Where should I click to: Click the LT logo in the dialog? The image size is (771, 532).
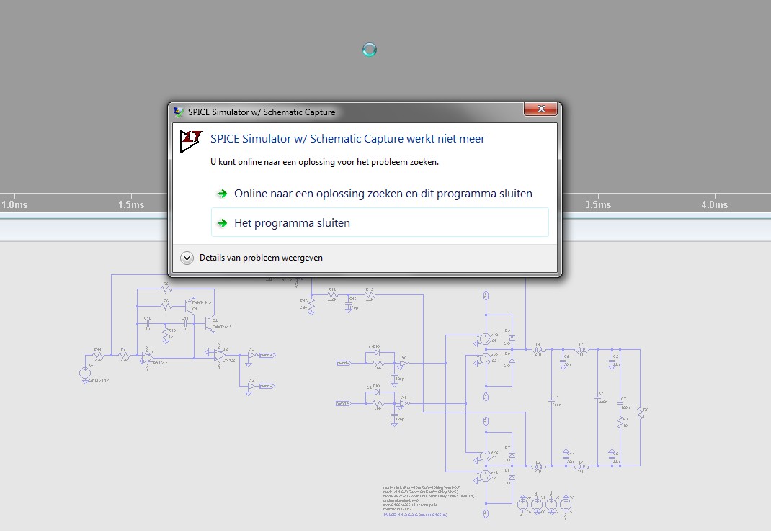point(191,141)
